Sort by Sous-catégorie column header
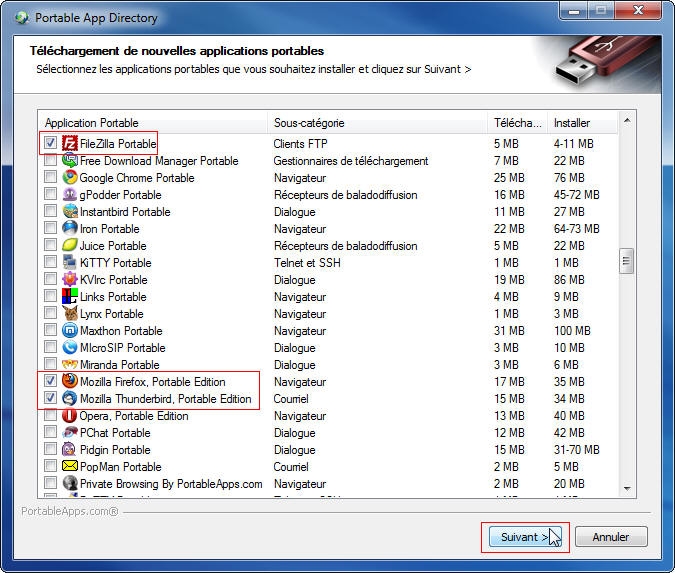The width and height of the screenshot is (675, 573). tap(378, 123)
